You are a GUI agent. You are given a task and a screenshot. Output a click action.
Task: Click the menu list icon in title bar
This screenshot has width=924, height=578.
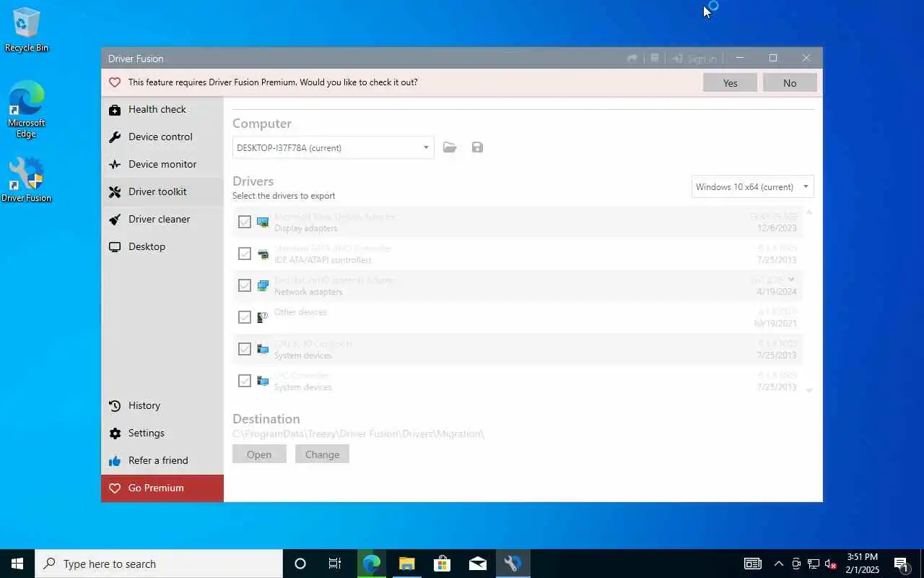[655, 59]
